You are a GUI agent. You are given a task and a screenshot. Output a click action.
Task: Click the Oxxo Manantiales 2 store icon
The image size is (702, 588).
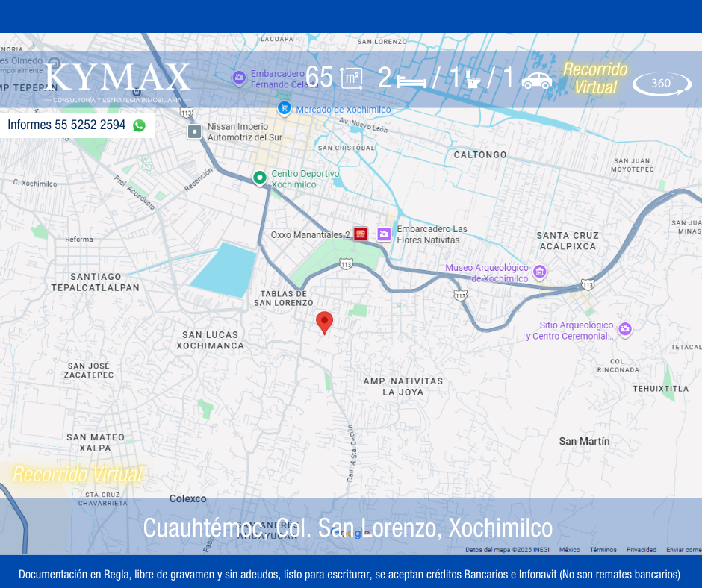pos(361,234)
